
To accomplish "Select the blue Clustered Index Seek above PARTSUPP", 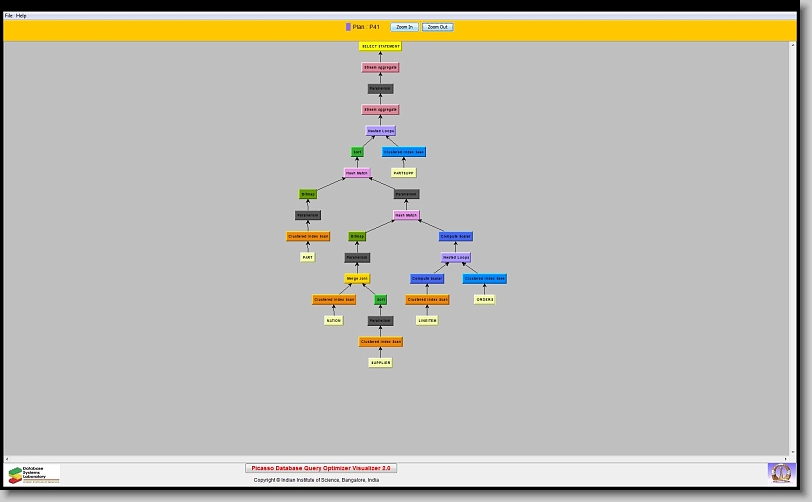I will [404, 152].
